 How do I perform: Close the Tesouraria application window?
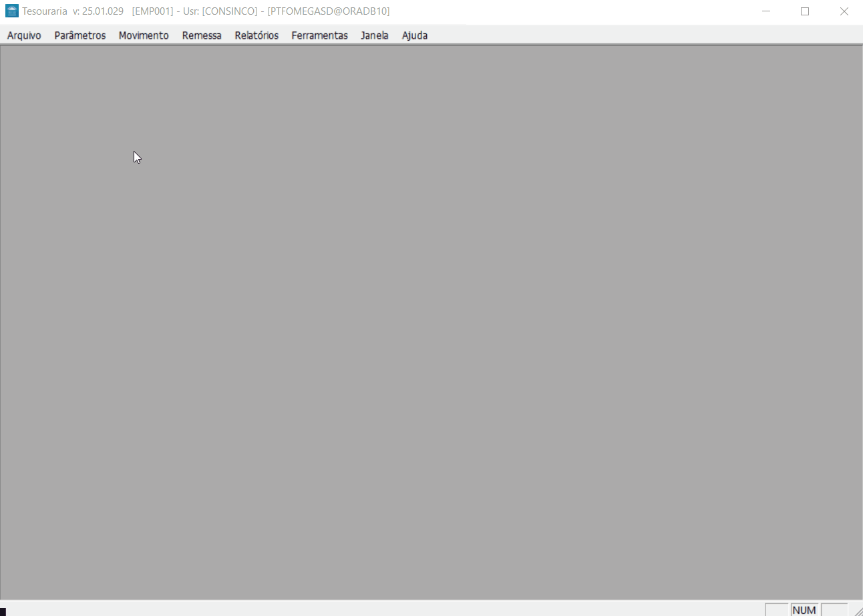(844, 11)
